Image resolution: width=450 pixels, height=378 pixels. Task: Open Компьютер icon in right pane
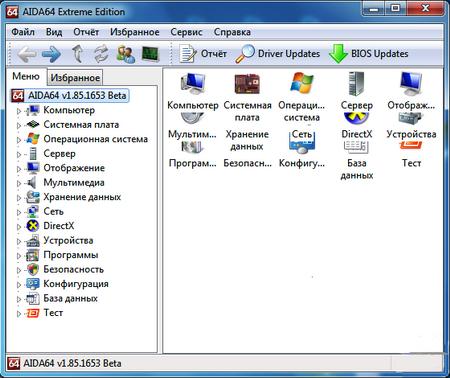tap(193, 91)
